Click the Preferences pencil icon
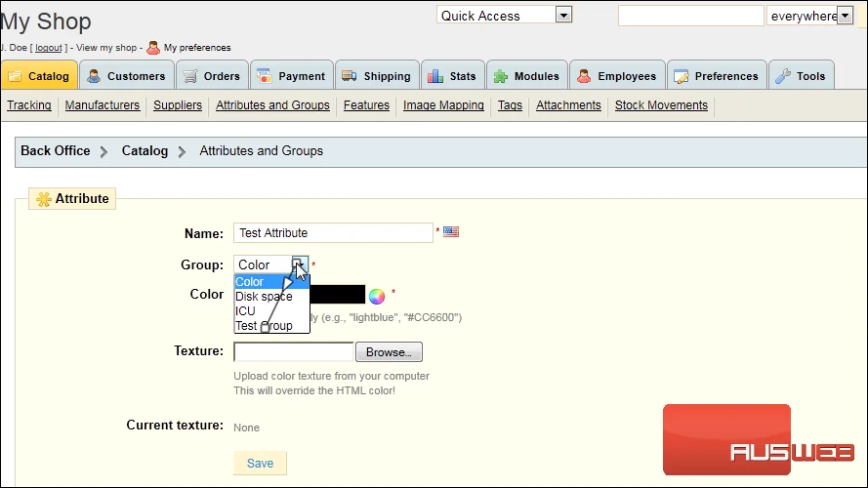868x488 pixels. coord(681,76)
